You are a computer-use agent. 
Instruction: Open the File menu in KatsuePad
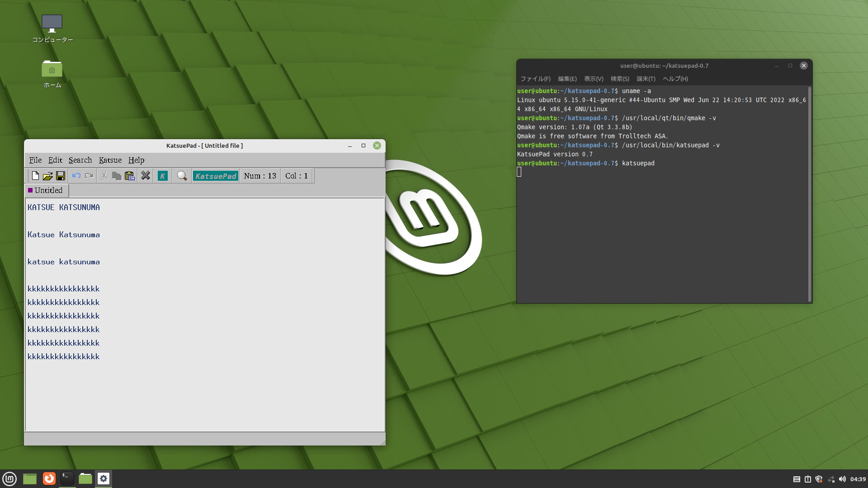[x=35, y=160]
